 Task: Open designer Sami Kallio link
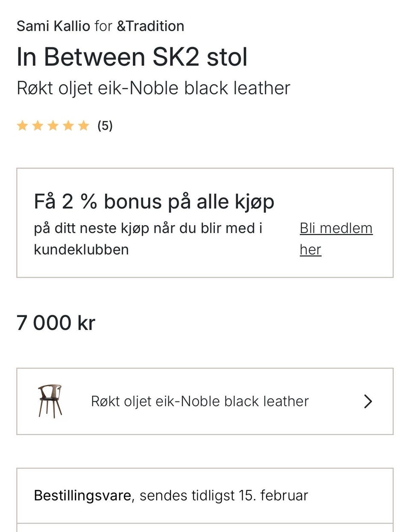[x=53, y=26]
